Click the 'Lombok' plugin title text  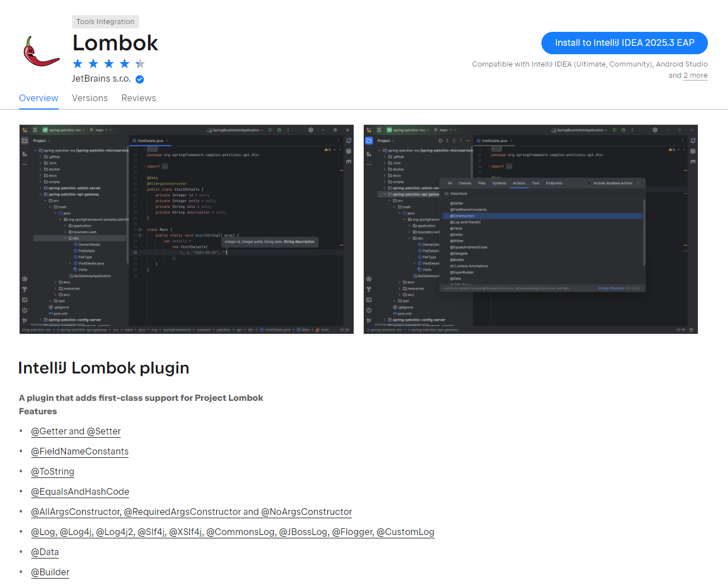tap(116, 43)
